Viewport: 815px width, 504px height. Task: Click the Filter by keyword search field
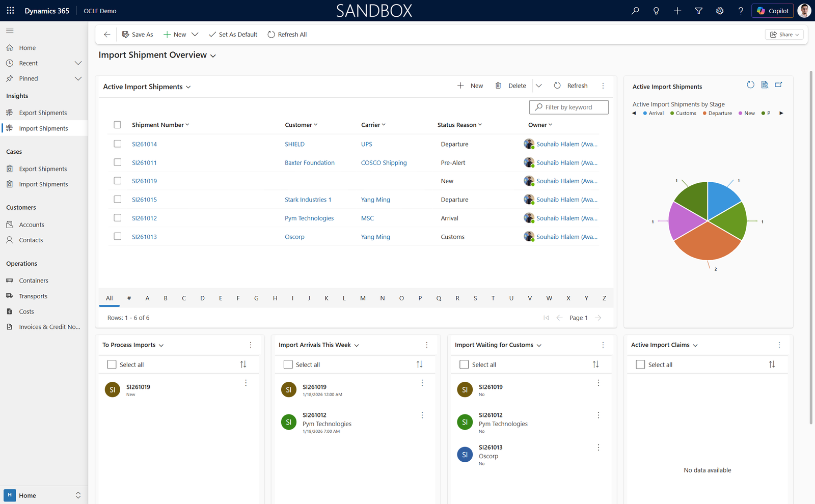[x=568, y=107]
